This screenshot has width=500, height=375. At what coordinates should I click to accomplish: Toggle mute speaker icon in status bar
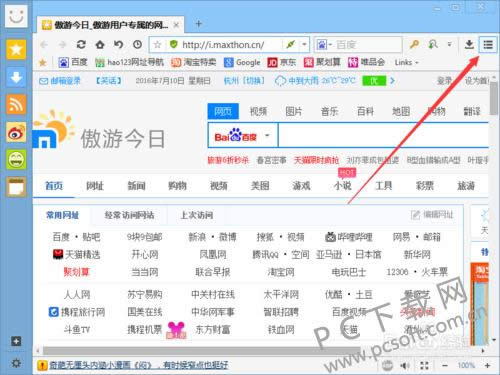(405, 366)
